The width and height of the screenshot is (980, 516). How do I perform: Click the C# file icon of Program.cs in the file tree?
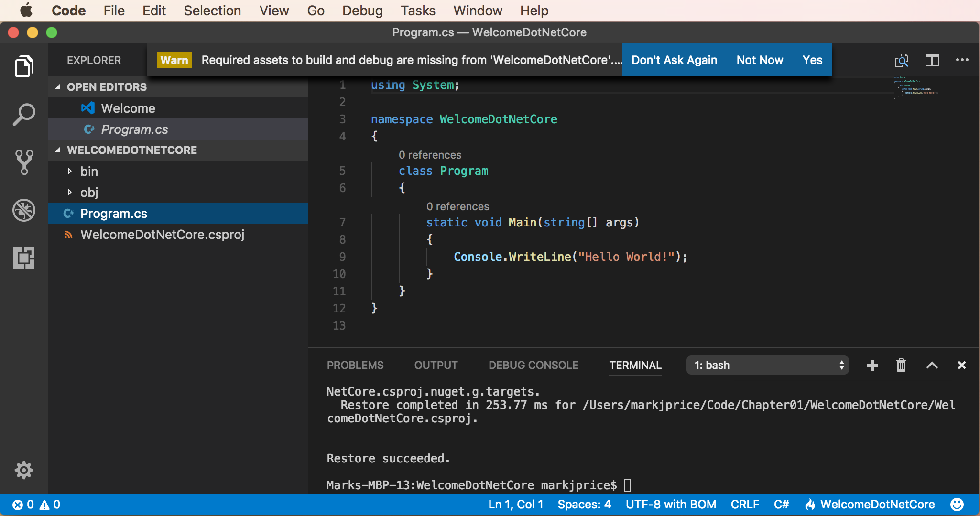68,214
